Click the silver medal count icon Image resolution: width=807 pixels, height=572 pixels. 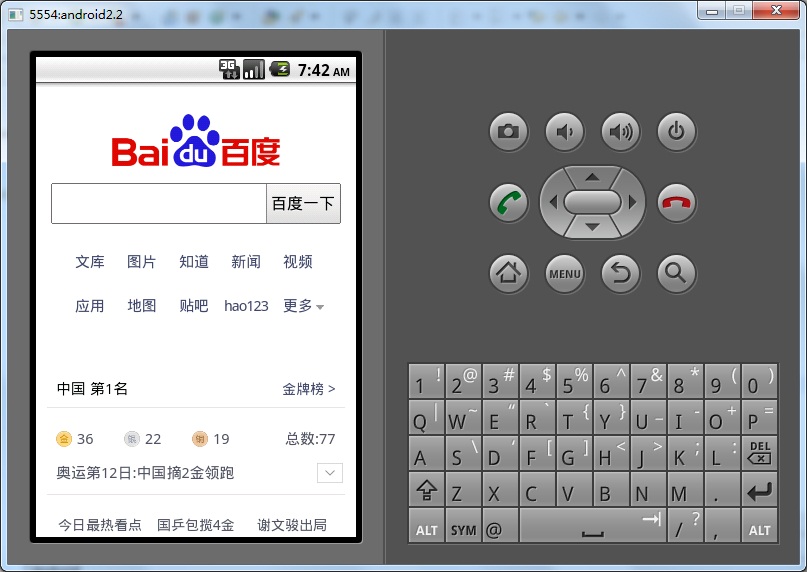[x=132, y=439]
